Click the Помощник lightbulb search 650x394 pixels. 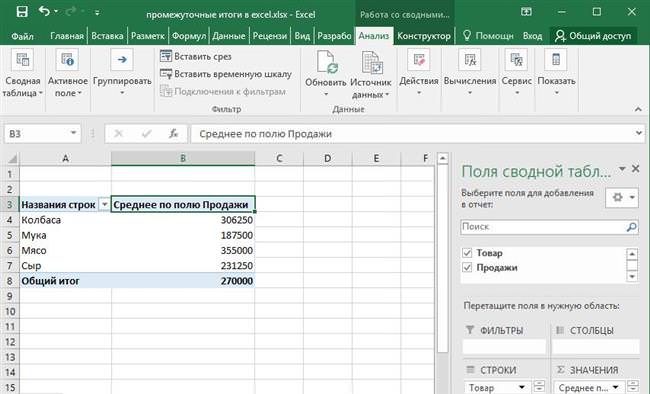pos(488,36)
